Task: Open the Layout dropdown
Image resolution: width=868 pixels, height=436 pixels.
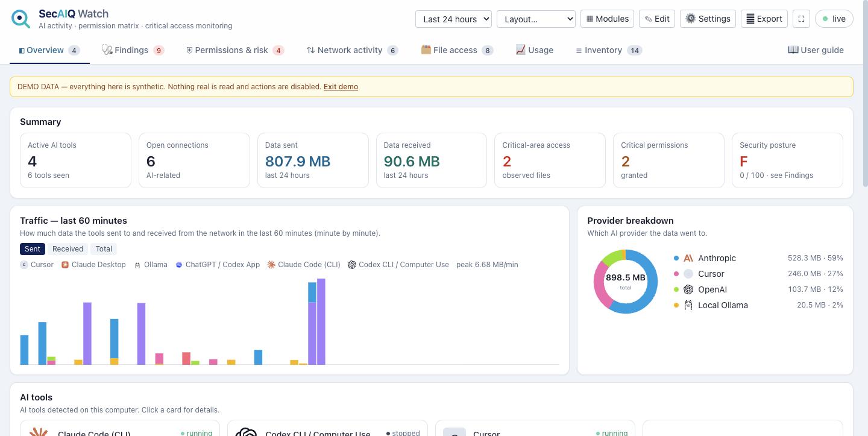Action: (x=536, y=19)
